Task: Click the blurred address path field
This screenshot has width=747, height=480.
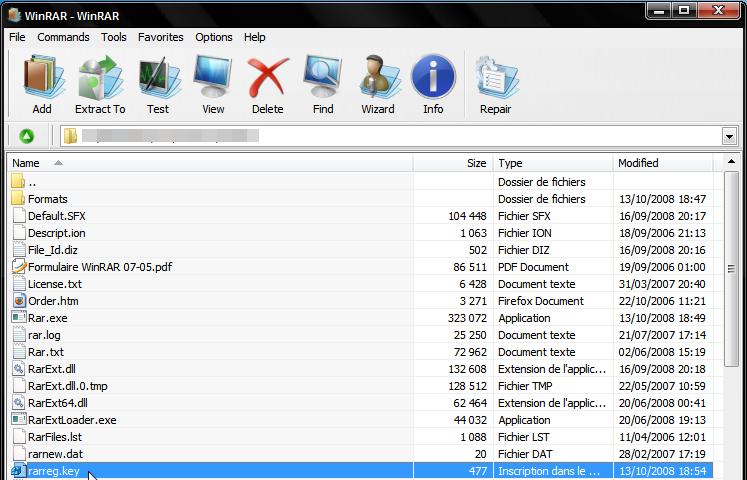Action: pos(171,136)
